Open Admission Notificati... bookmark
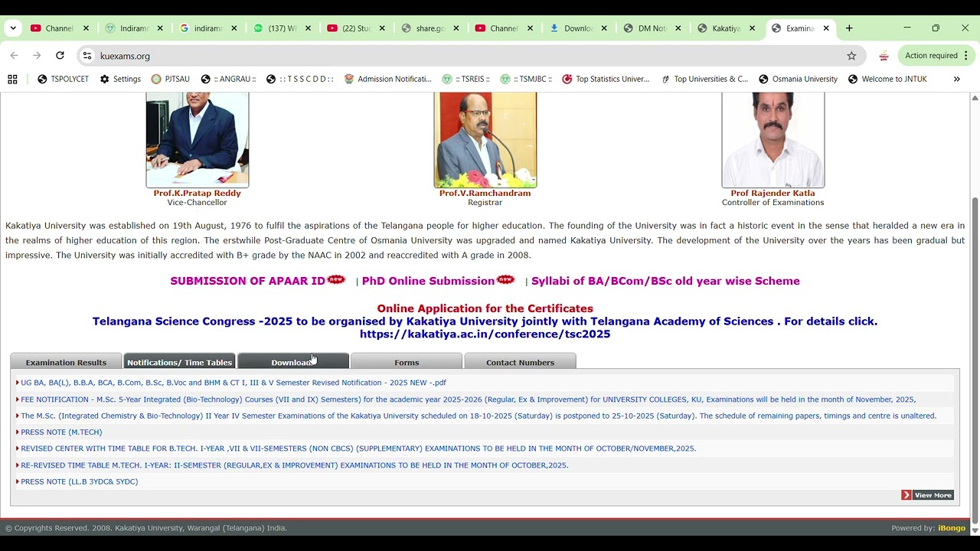 (388, 79)
